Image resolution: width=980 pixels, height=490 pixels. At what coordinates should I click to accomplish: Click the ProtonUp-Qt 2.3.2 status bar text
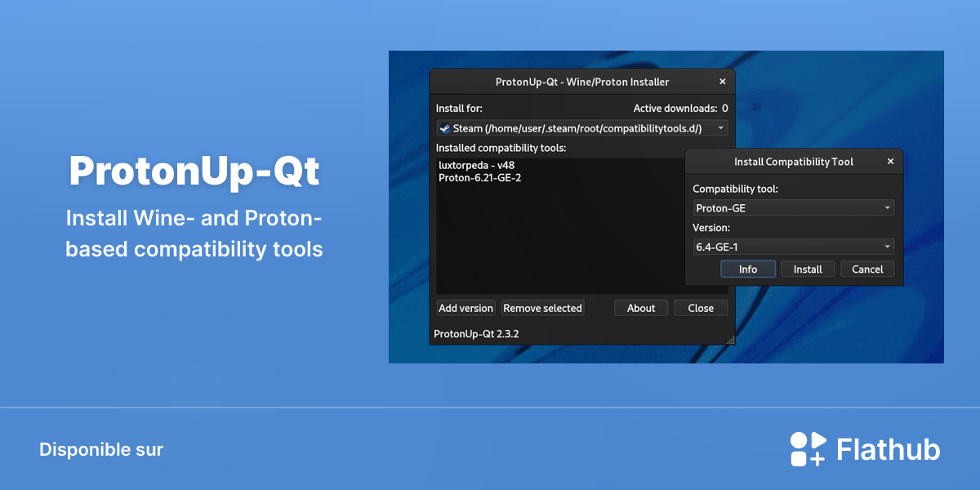(x=476, y=333)
